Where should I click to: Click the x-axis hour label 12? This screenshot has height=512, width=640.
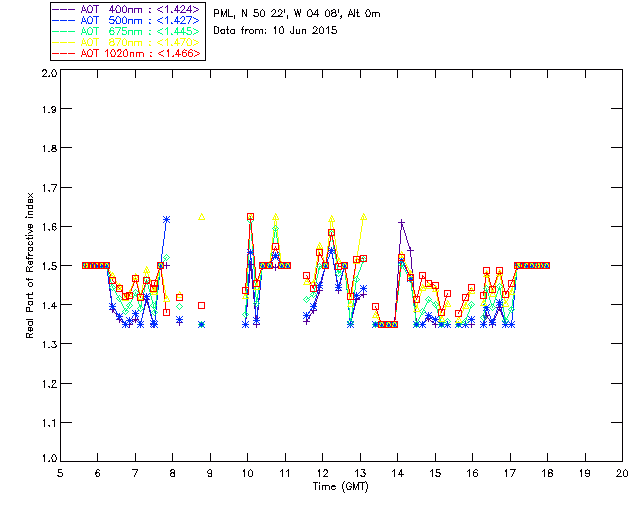322,473
